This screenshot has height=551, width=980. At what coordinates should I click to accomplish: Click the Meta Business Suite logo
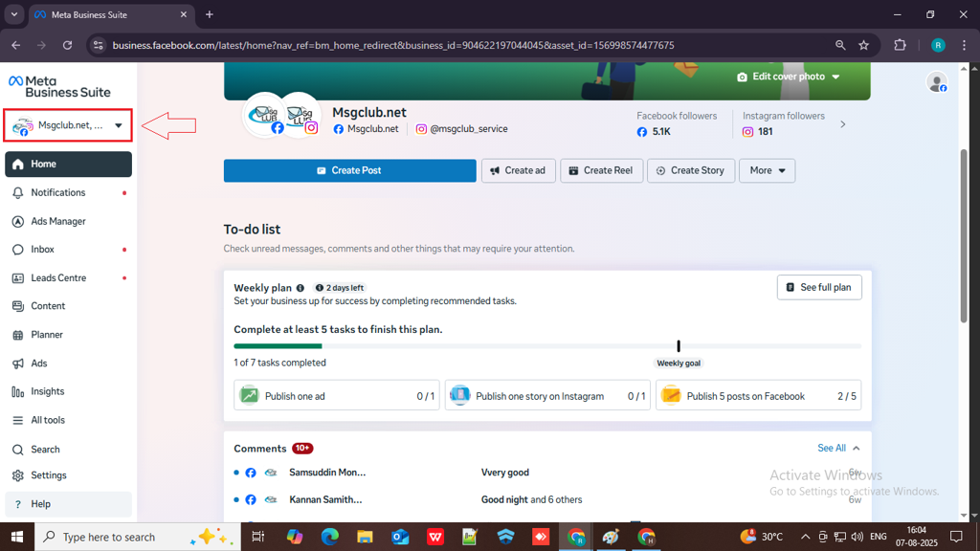tap(59, 86)
